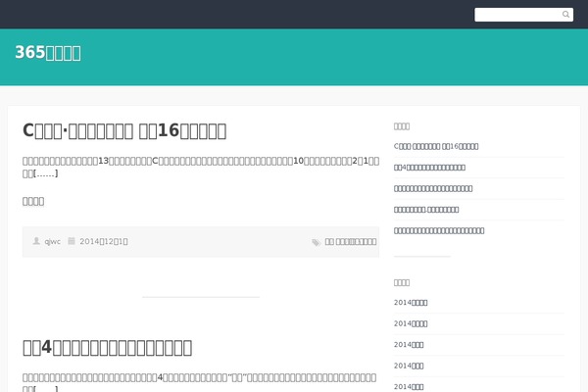
Task: Click the author icon beside qjwc
Action: [x=36, y=241]
